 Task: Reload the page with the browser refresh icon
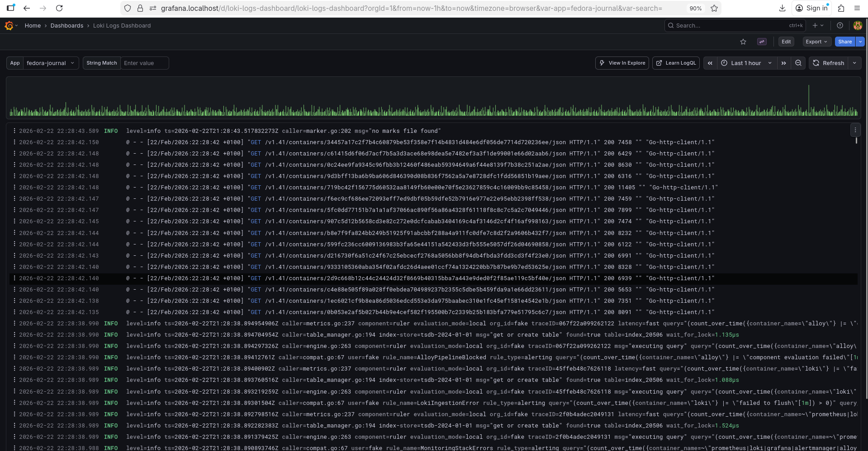point(59,8)
